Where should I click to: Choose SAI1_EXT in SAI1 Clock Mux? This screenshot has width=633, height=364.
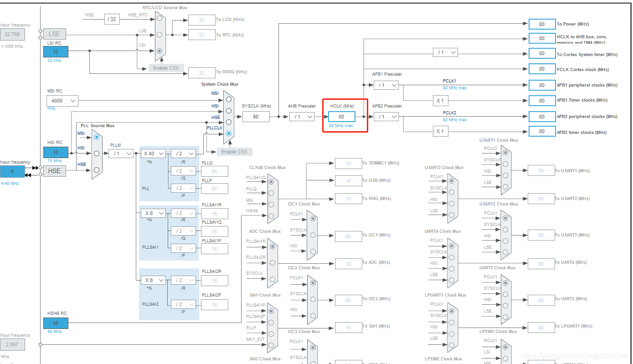coord(272,344)
